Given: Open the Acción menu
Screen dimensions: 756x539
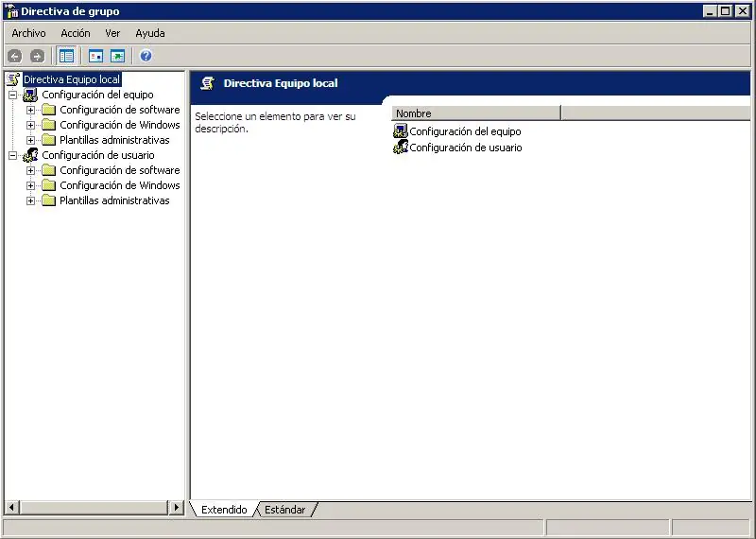Looking at the screenshot, I should click(x=76, y=33).
